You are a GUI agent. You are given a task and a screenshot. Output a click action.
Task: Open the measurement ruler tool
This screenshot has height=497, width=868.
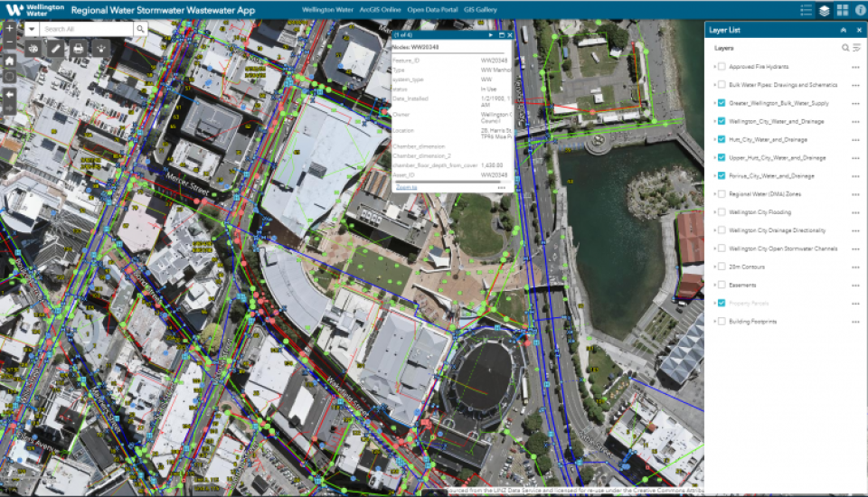[55, 49]
